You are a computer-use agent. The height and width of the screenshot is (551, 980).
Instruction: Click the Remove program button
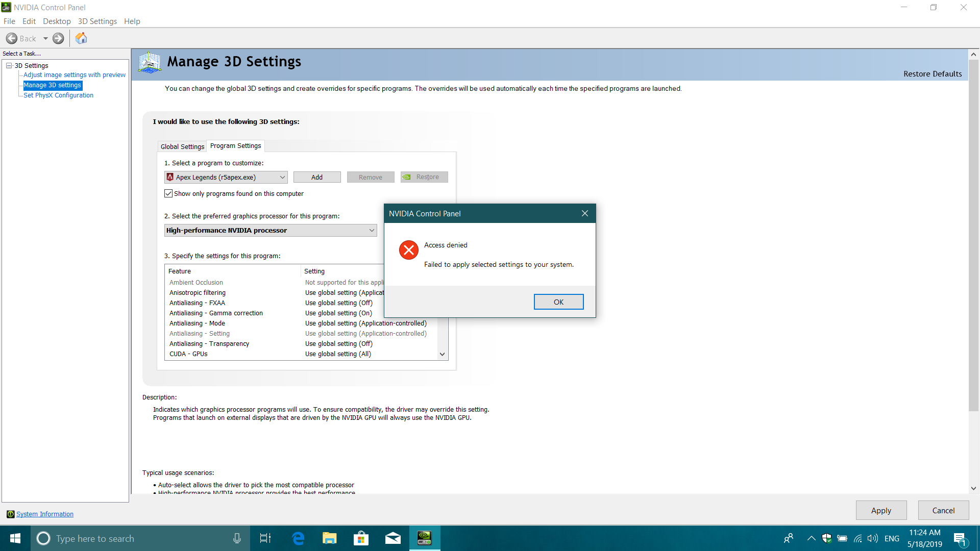coord(371,177)
